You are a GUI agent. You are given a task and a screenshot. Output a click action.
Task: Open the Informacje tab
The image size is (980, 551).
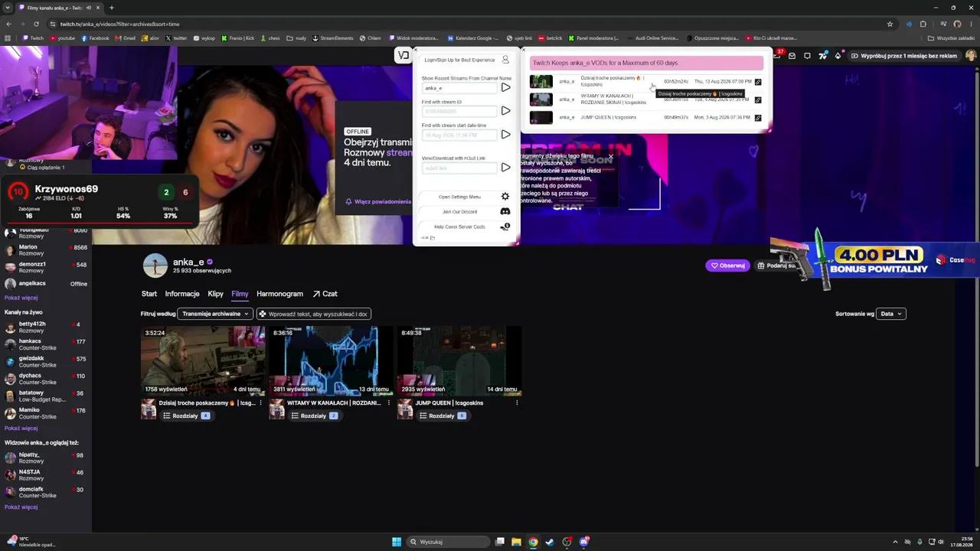pyautogui.click(x=182, y=294)
